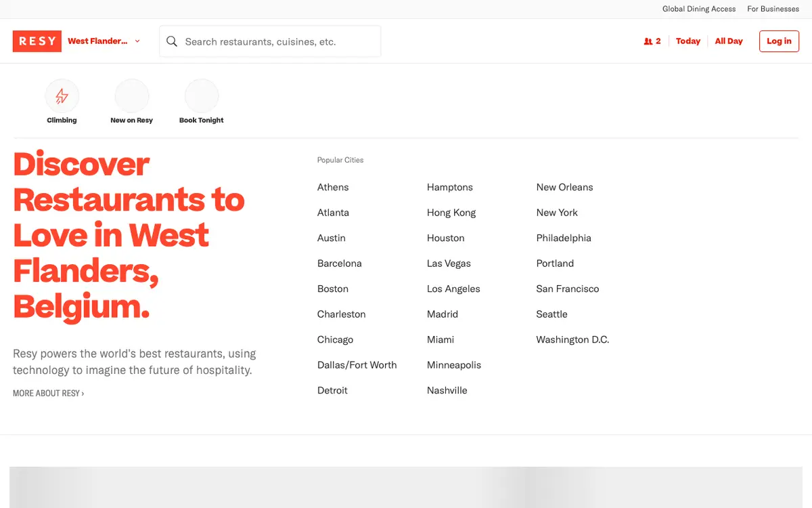Open the Book Tonight category circle
The image size is (812, 508).
(202, 96)
